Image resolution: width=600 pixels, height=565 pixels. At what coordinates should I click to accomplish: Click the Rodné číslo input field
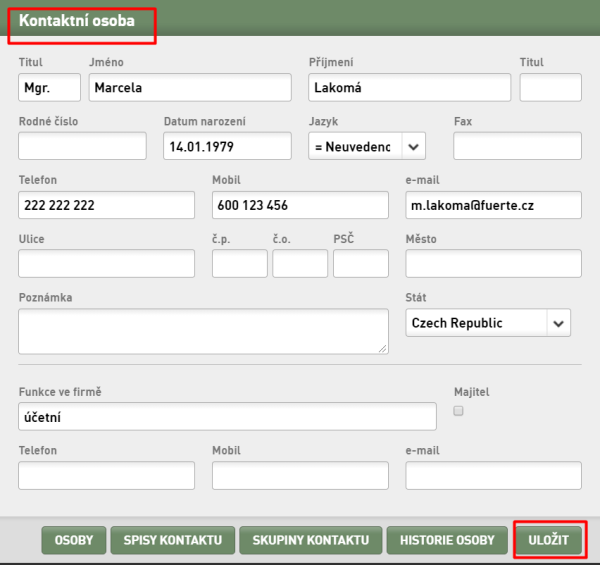tap(82, 146)
